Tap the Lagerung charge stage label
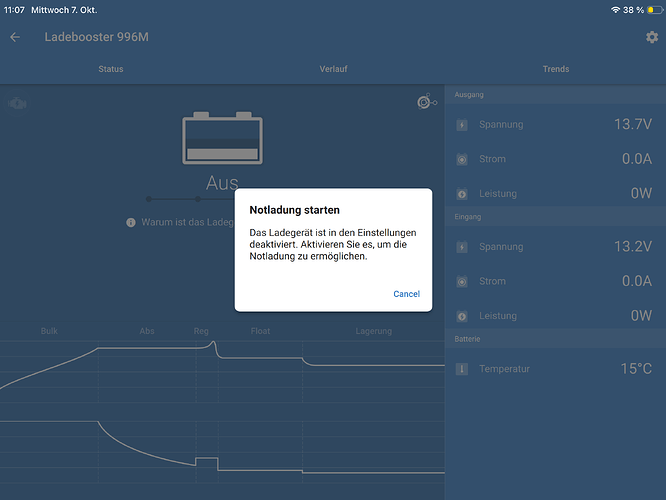666x500 pixels. coord(374,331)
